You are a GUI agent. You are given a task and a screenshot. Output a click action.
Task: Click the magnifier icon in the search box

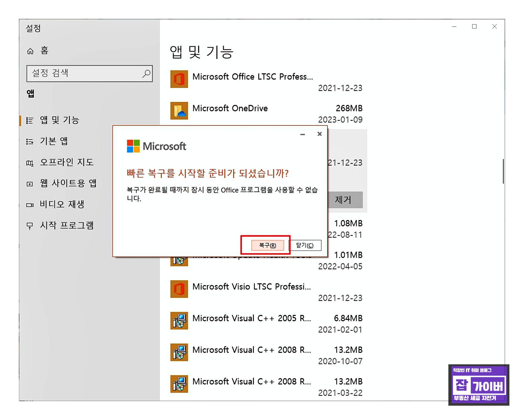[x=146, y=73]
